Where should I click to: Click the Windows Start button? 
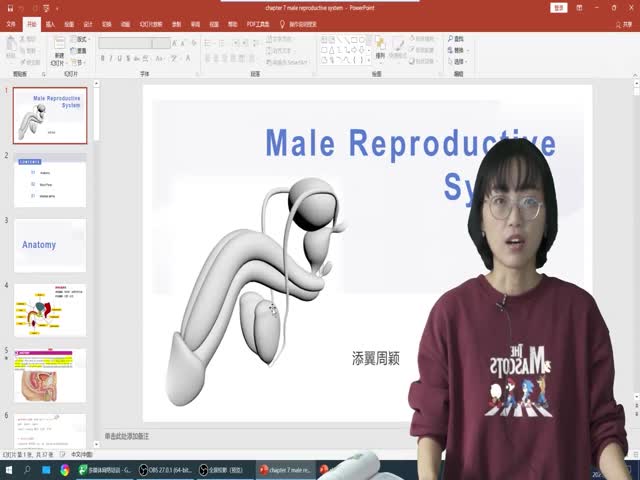click(9, 469)
